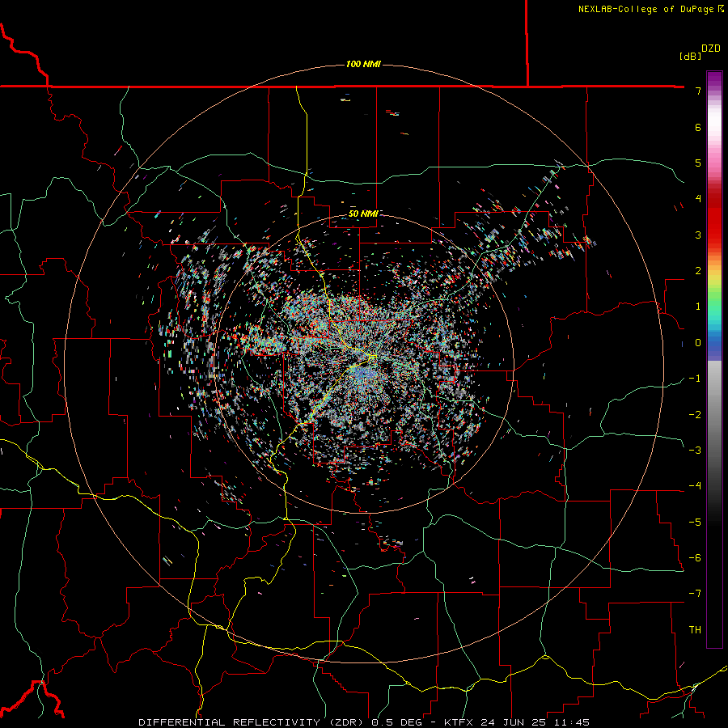Click the 3 value on color scale
The width and height of the screenshot is (728, 728).
tap(698, 235)
